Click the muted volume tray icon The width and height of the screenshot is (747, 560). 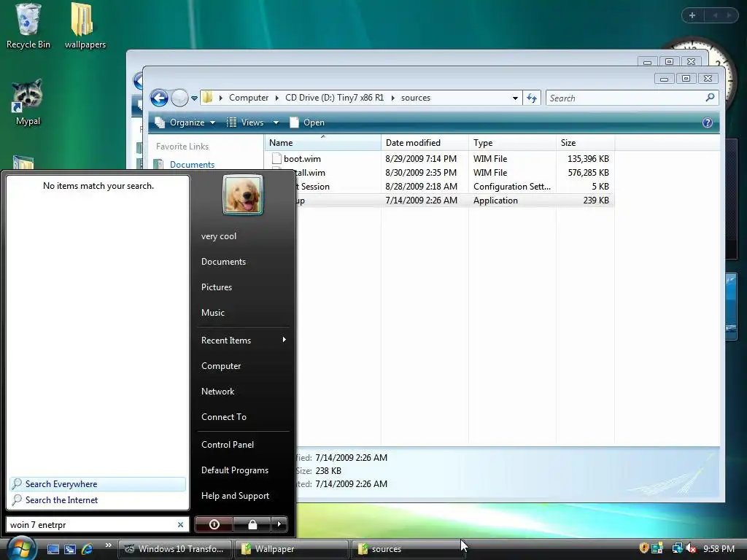(691, 548)
